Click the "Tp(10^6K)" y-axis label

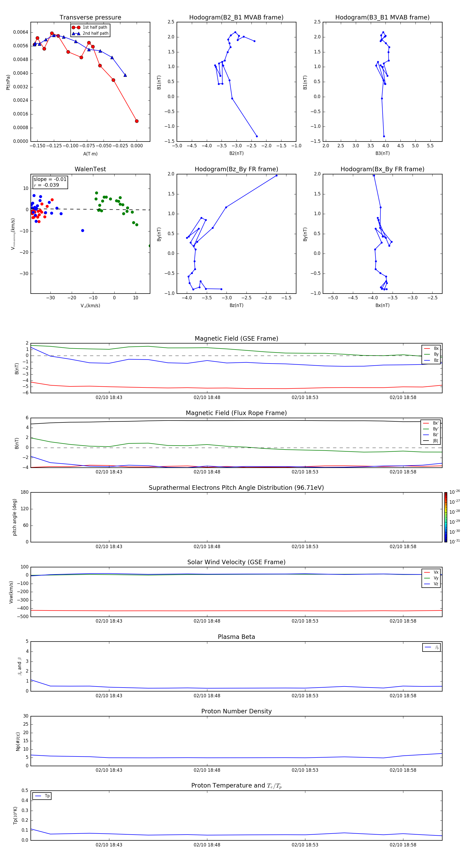(15, 815)
